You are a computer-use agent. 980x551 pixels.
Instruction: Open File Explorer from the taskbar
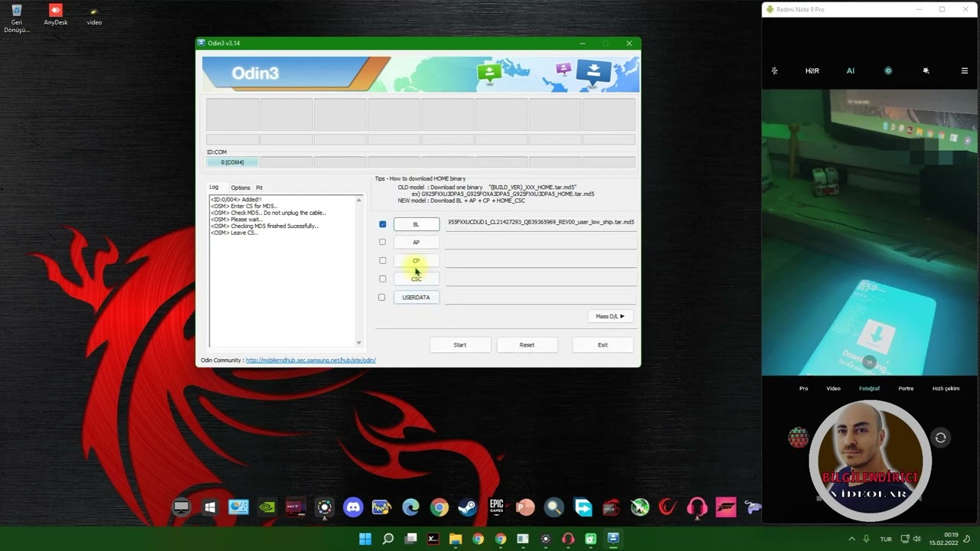click(x=456, y=539)
